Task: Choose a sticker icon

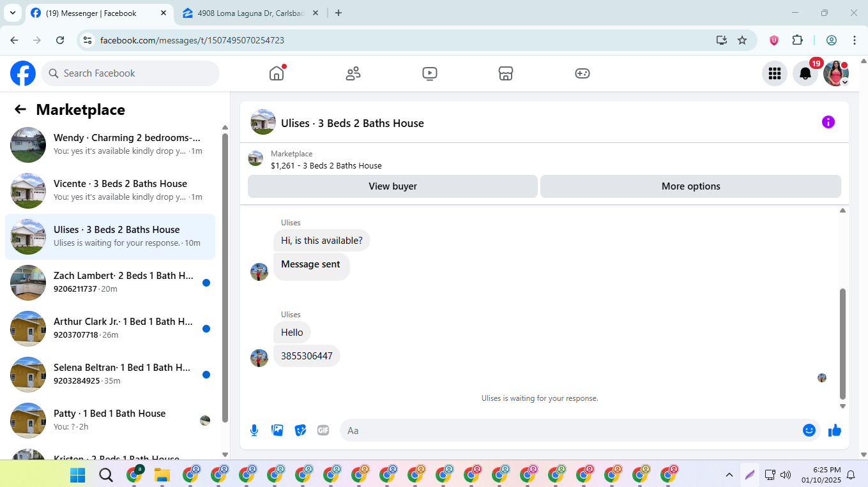Action: click(x=300, y=430)
